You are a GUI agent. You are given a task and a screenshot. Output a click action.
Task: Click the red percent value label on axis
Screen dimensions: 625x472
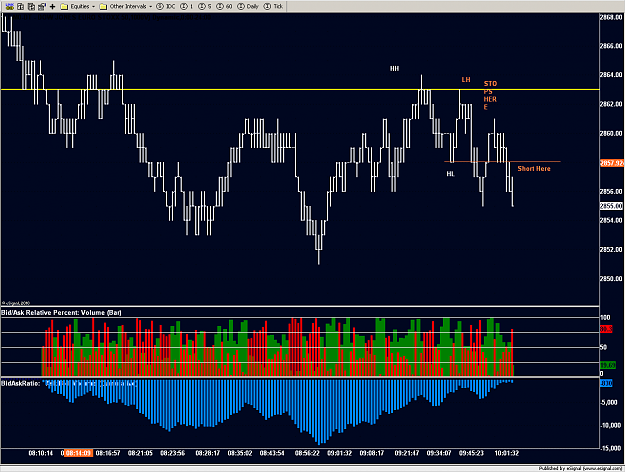606,329
